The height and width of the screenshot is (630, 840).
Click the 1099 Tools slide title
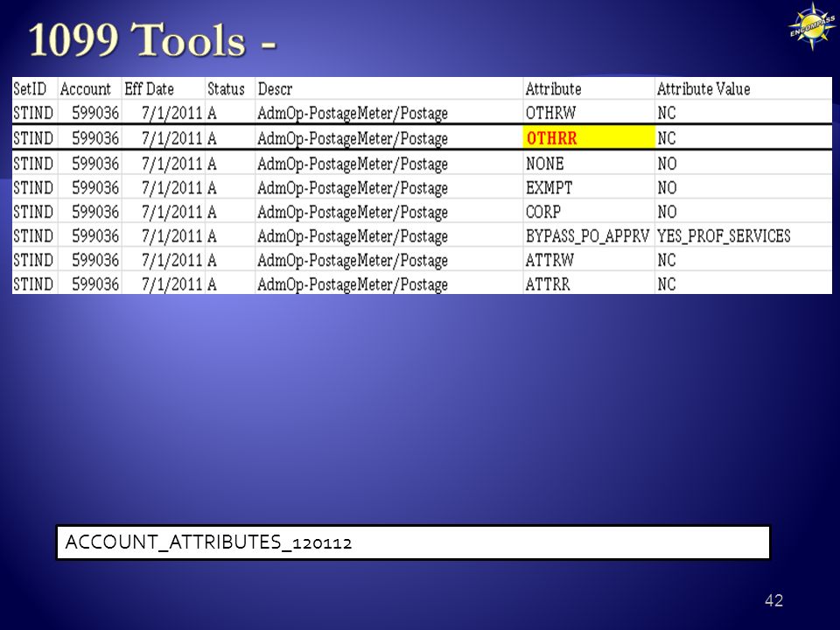click(152, 39)
